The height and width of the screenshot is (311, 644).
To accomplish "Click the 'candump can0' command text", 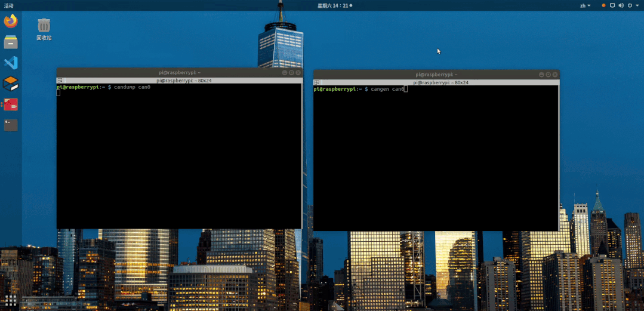I will (x=133, y=87).
